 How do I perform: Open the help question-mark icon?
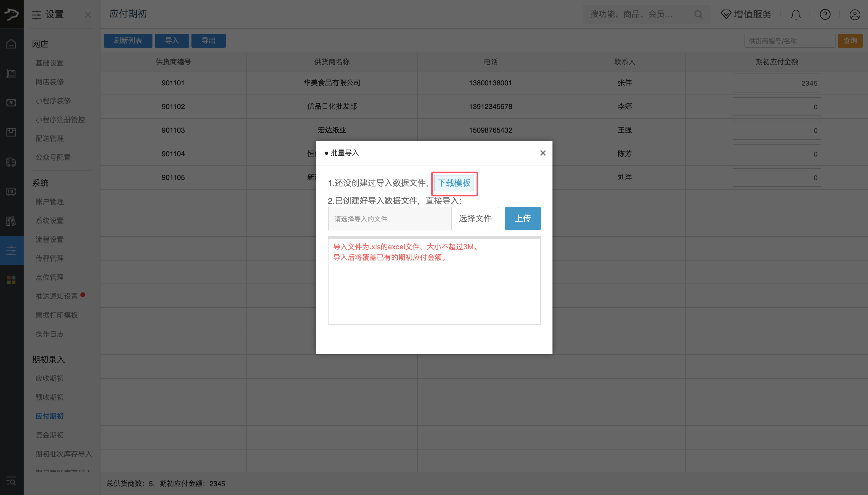(x=825, y=14)
